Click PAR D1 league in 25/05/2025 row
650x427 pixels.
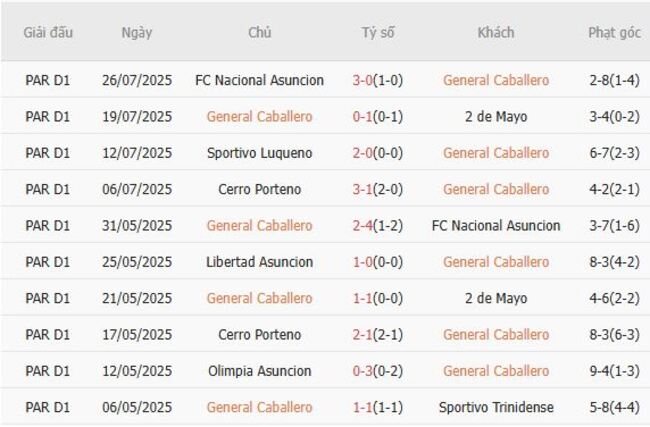[48, 262]
